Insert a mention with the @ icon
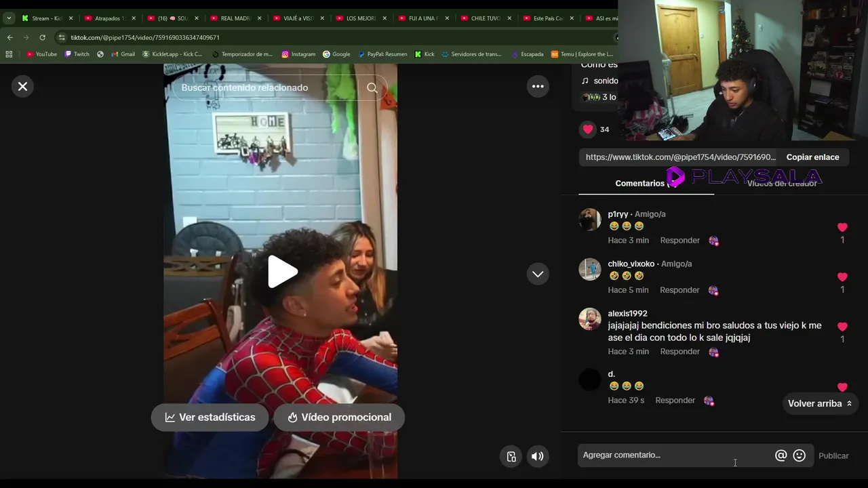868x488 pixels. coord(781,455)
